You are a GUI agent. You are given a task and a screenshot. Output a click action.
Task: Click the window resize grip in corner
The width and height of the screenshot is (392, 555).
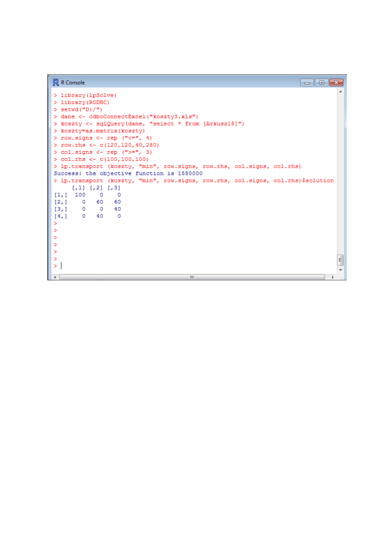point(341,277)
